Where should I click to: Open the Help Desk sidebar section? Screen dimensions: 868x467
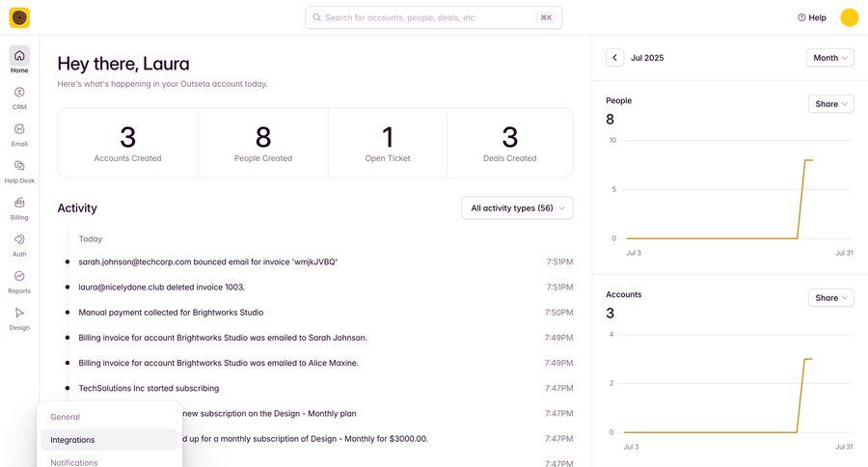(x=19, y=172)
